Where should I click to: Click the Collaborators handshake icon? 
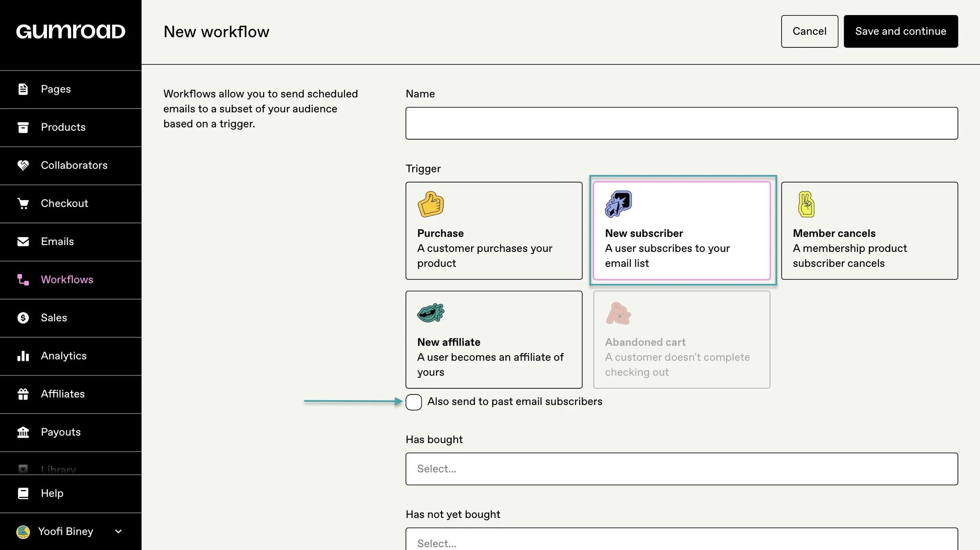point(23,165)
